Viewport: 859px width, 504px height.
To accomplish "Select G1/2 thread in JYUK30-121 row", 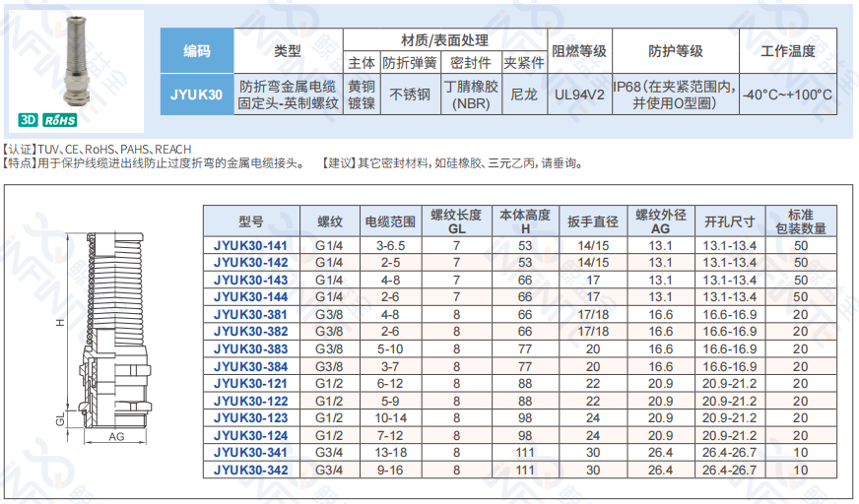I will coord(329,383).
